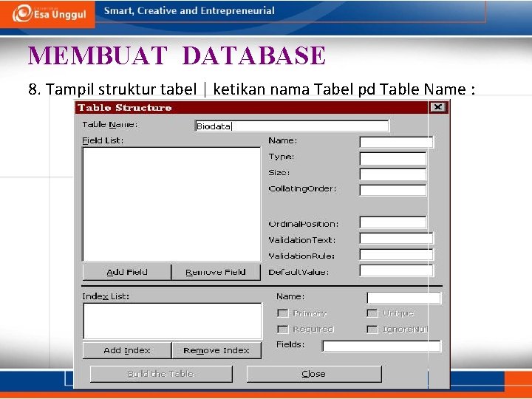
Task: Click the Table Structure title bar text
Action: point(125,108)
